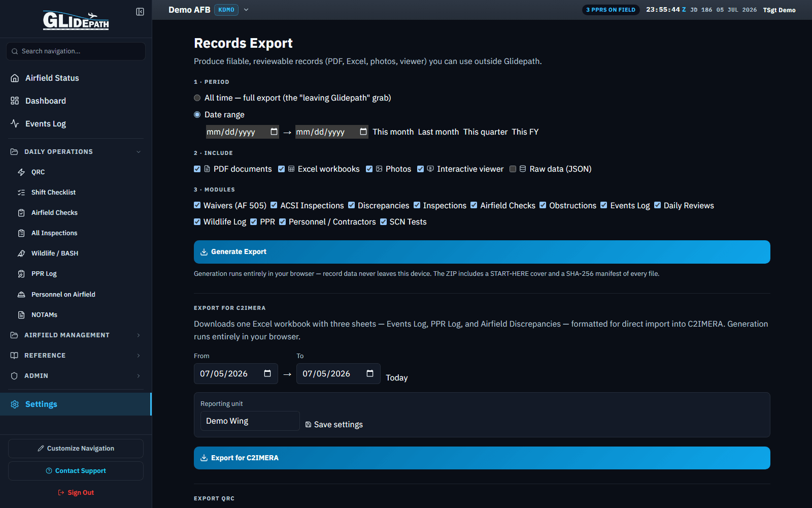
Task: Choose the This FY preset
Action: click(525, 132)
